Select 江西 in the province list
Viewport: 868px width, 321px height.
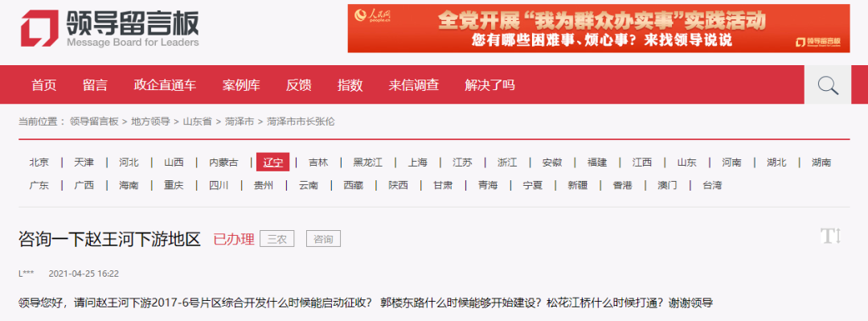(642, 163)
